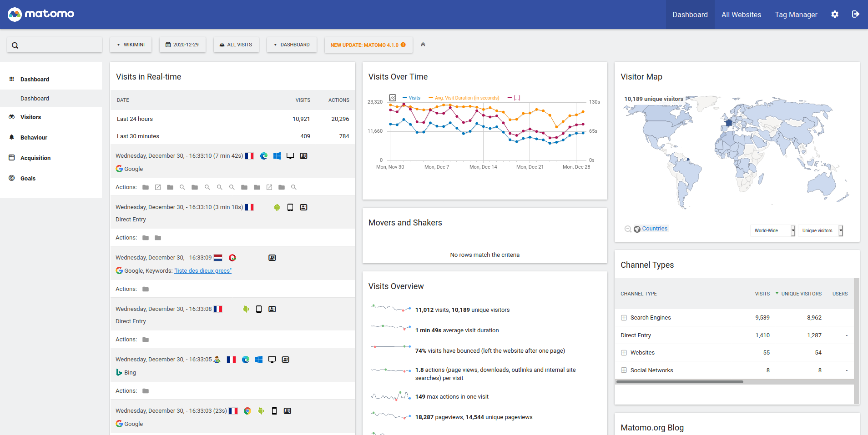Go to All Websites
This screenshot has height=435, width=868.
[741, 15]
